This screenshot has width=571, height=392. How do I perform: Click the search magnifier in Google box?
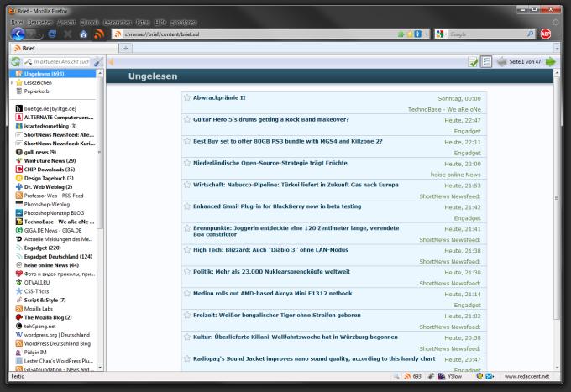pyautogui.click(x=530, y=34)
